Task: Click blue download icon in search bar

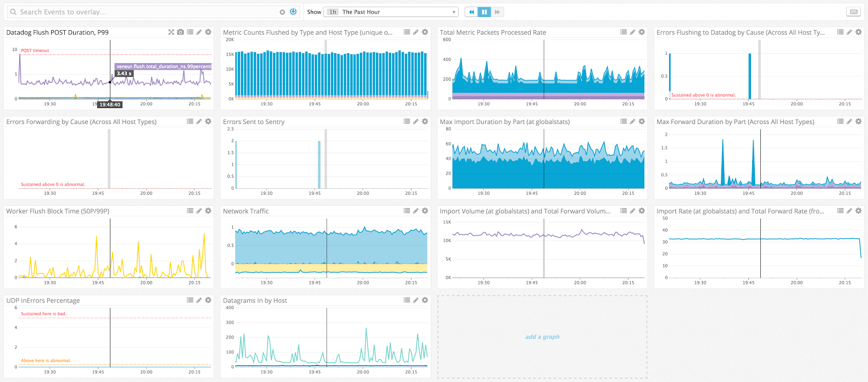Action: pos(293,12)
